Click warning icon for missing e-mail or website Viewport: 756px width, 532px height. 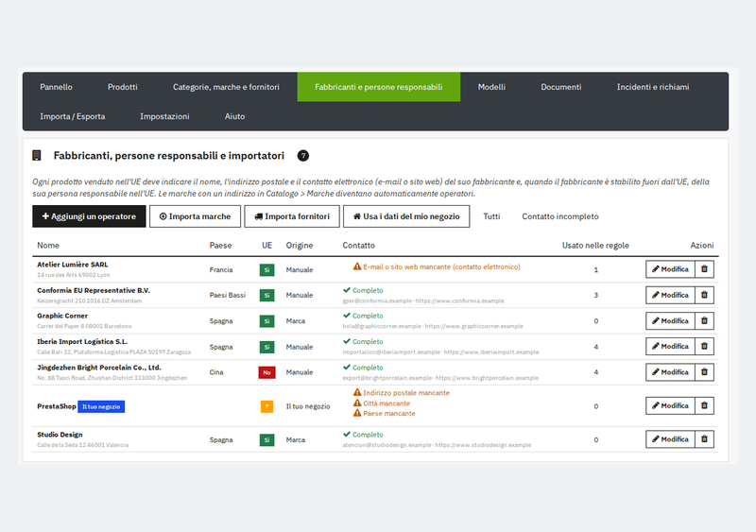pos(357,266)
